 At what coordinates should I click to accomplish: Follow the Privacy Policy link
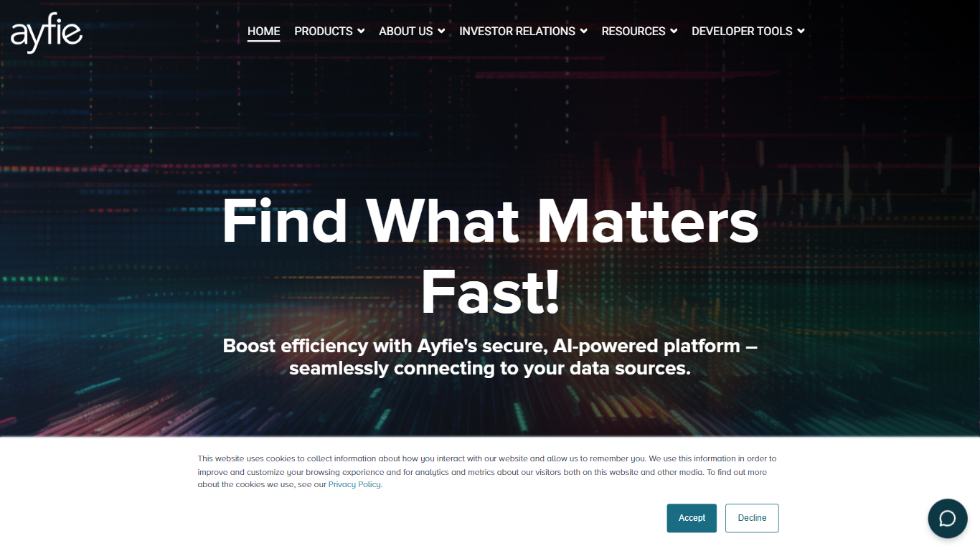click(x=354, y=484)
